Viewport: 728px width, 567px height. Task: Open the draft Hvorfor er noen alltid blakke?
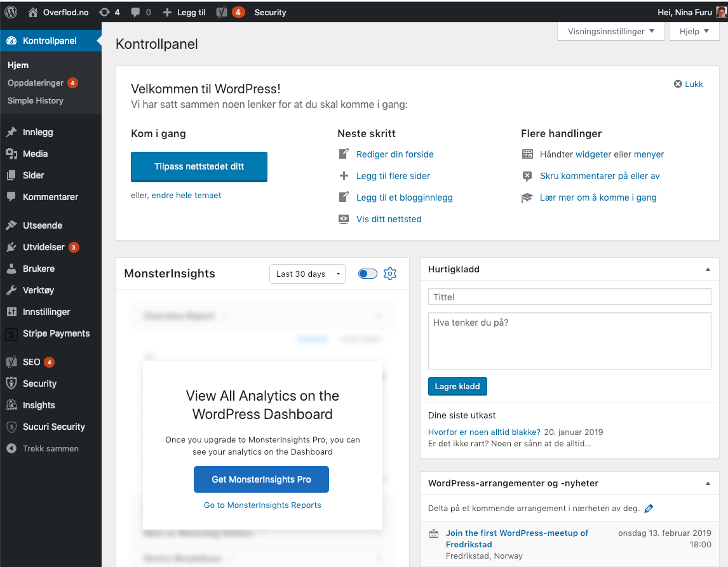click(484, 432)
